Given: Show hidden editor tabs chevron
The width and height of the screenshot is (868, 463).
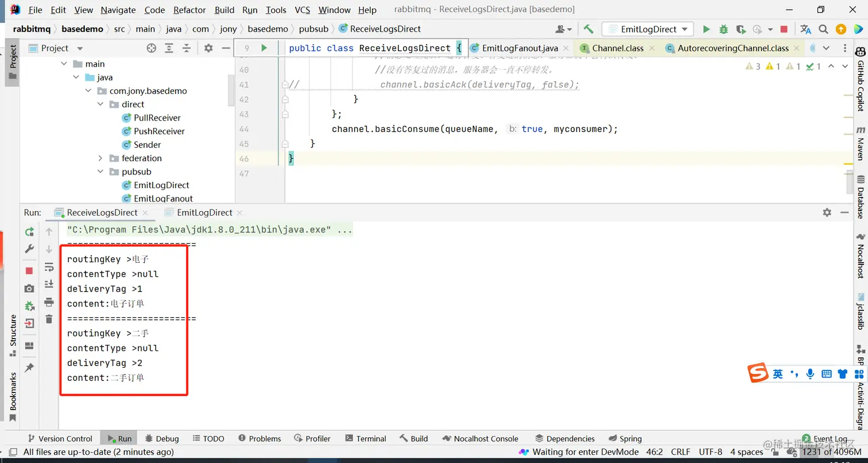Looking at the screenshot, I should click(x=826, y=48).
